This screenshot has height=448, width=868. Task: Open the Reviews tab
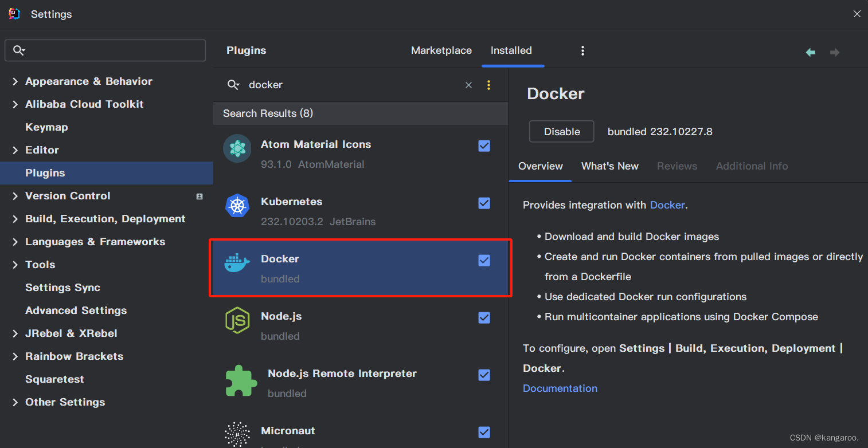[677, 166]
